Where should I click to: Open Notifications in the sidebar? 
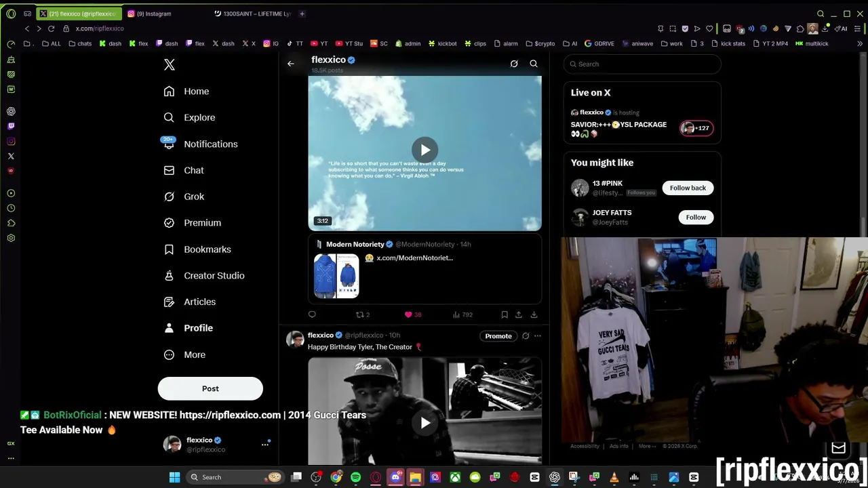point(201,144)
